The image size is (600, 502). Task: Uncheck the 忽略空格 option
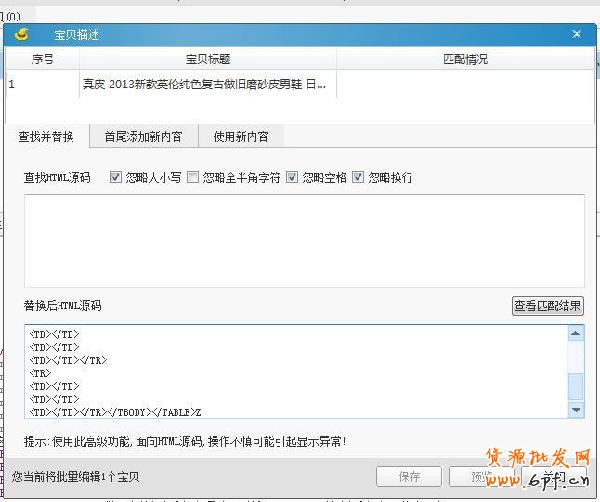(x=292, y=178)
